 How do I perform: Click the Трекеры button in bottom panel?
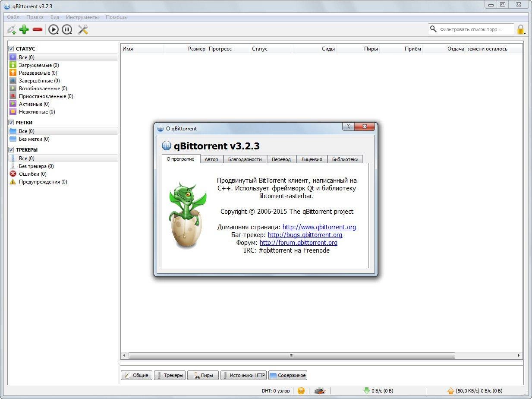click(170, 375)
